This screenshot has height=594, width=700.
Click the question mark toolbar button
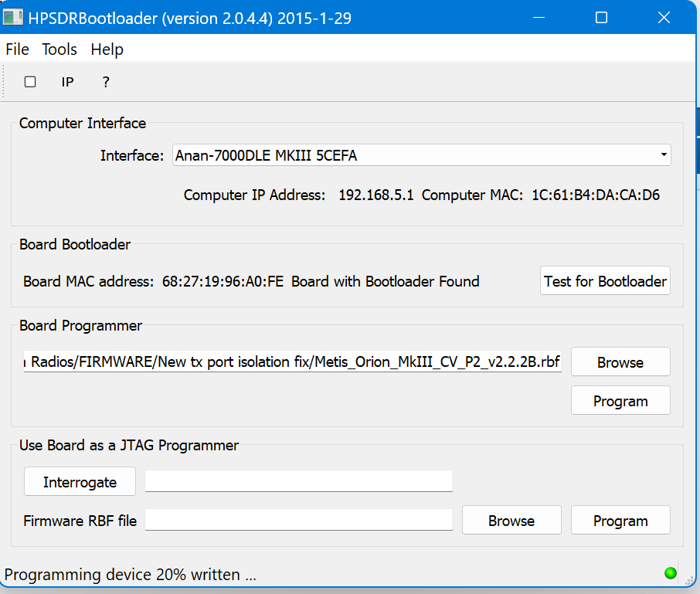coord(106,82)
